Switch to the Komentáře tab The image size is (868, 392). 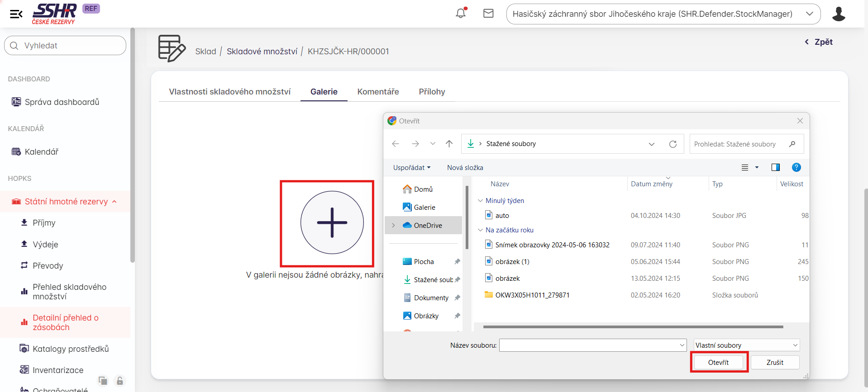378,92
